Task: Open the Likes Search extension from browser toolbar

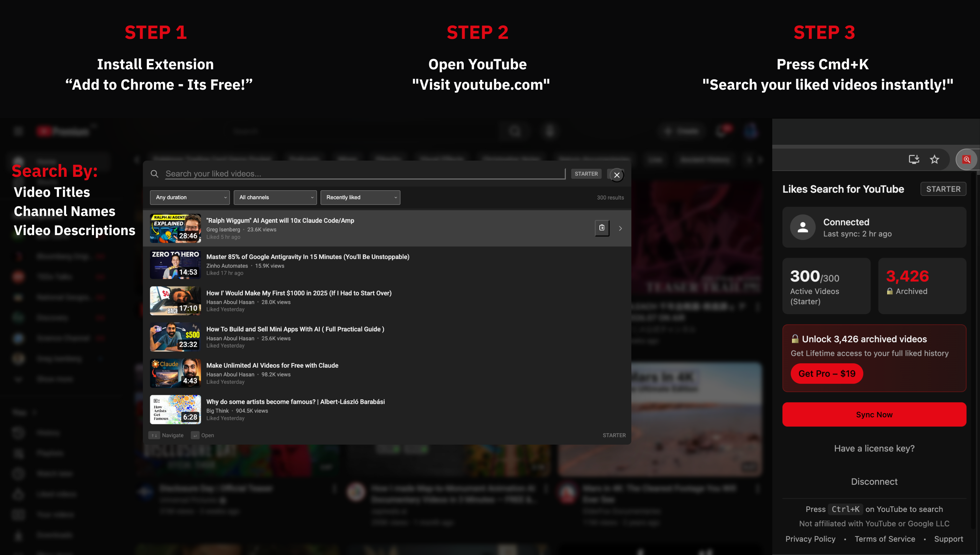Action: [967, 159]
